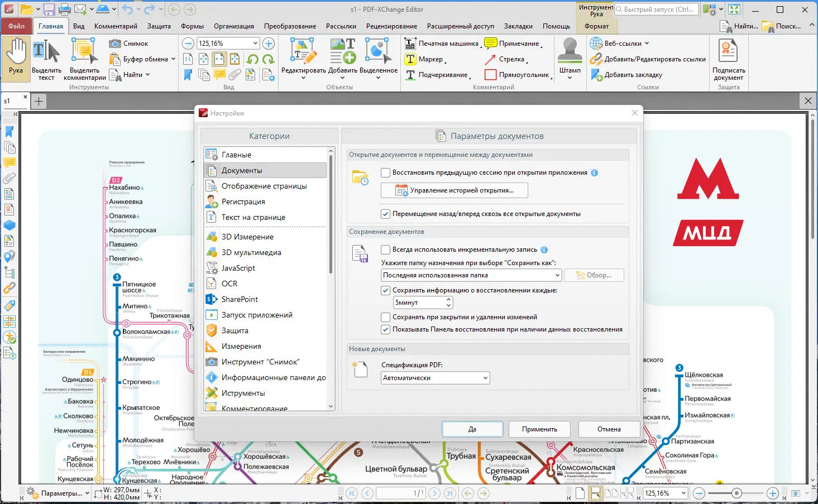Activate the Выделить текст tool
The width and height of the screenshot is (818, 504).
click(x=46, y=59)
